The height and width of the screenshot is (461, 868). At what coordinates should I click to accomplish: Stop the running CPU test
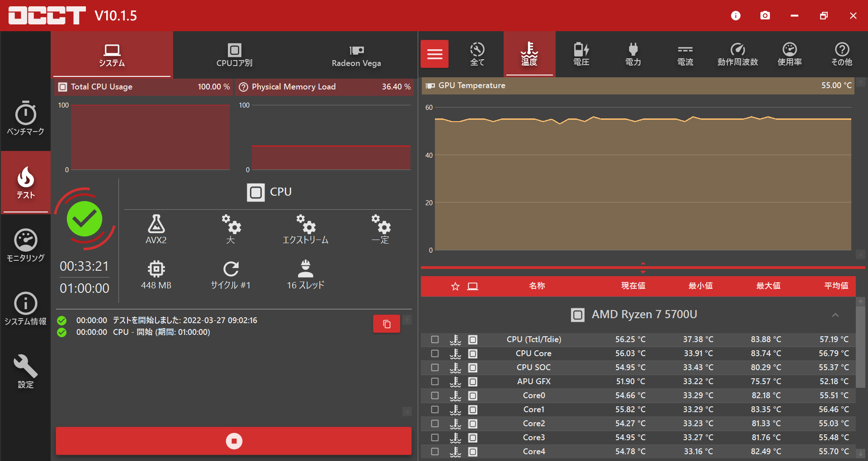[234, 441]
